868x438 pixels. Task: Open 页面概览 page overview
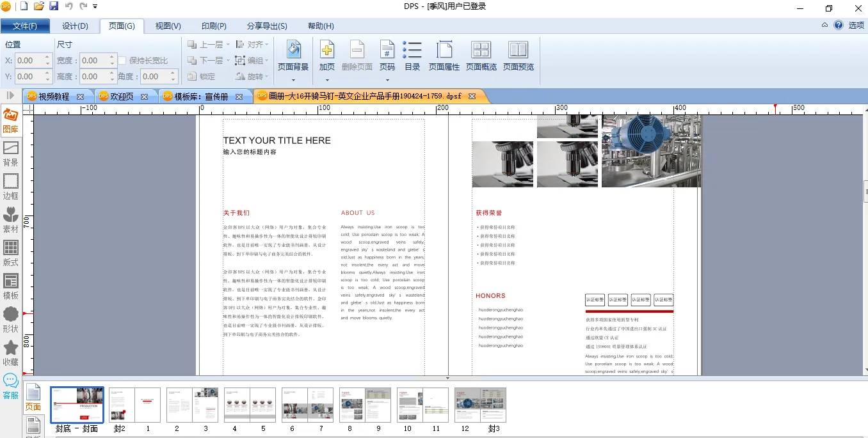click(x=481, y=56)
